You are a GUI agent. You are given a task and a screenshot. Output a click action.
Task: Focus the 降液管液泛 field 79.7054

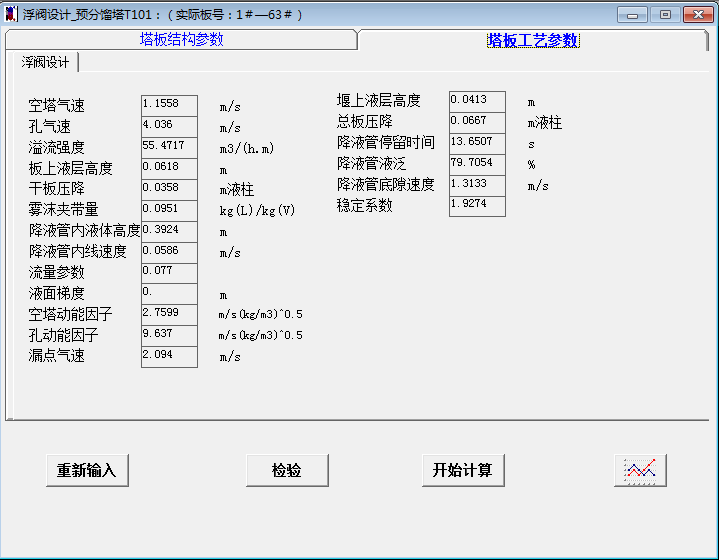[477, 165]
